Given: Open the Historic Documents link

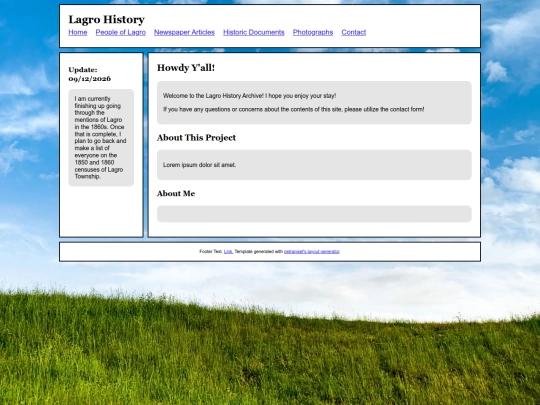Looking at the screenshot, I should [x=254, y=32].
